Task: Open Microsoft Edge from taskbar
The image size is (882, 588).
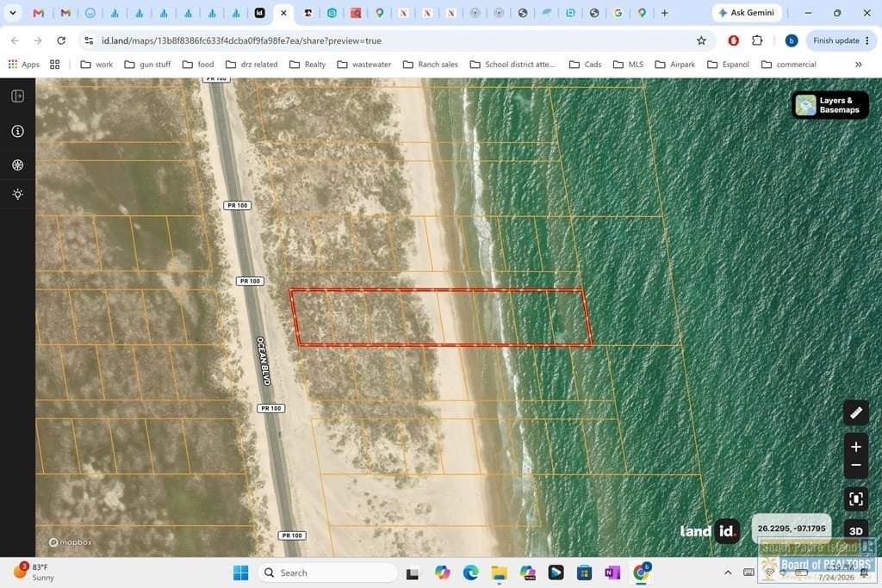Action: pos(470,573)
